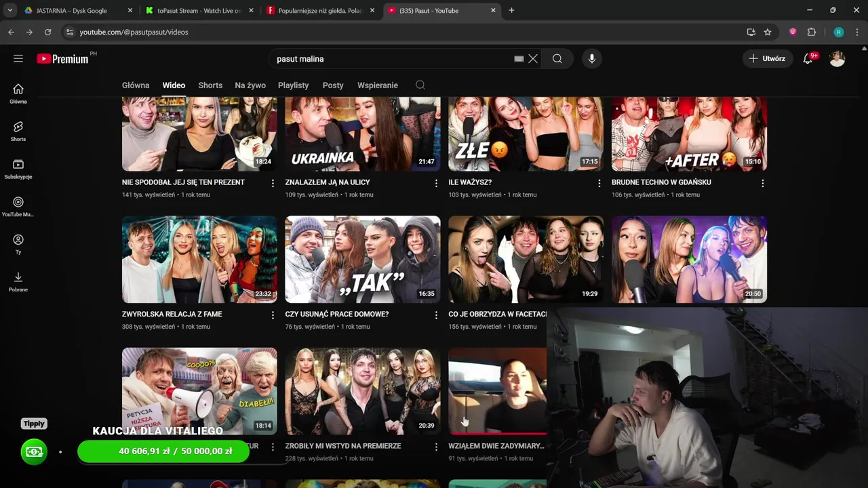Viewport: 868px width, 488px height.
Task: Open video title WZIĄŁEM DWIE ZADYMIARY
Action: (x=496, y=446)
